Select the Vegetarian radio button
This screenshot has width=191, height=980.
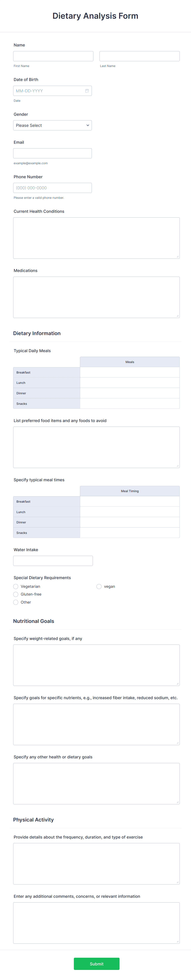(x=16, y=586)
